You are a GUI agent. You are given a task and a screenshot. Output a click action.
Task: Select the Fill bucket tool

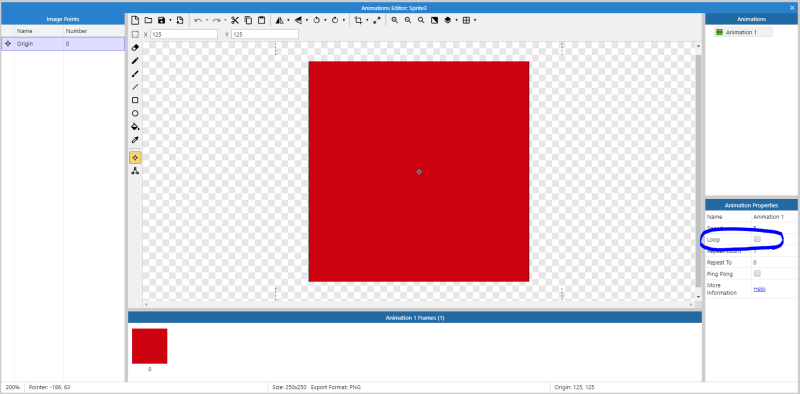click(135, 127)
